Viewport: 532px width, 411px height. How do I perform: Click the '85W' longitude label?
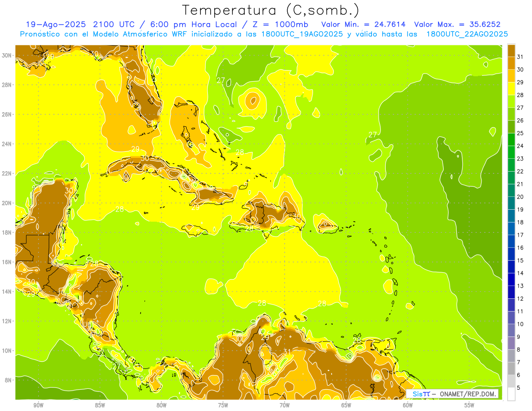click(x=100, y=405)
